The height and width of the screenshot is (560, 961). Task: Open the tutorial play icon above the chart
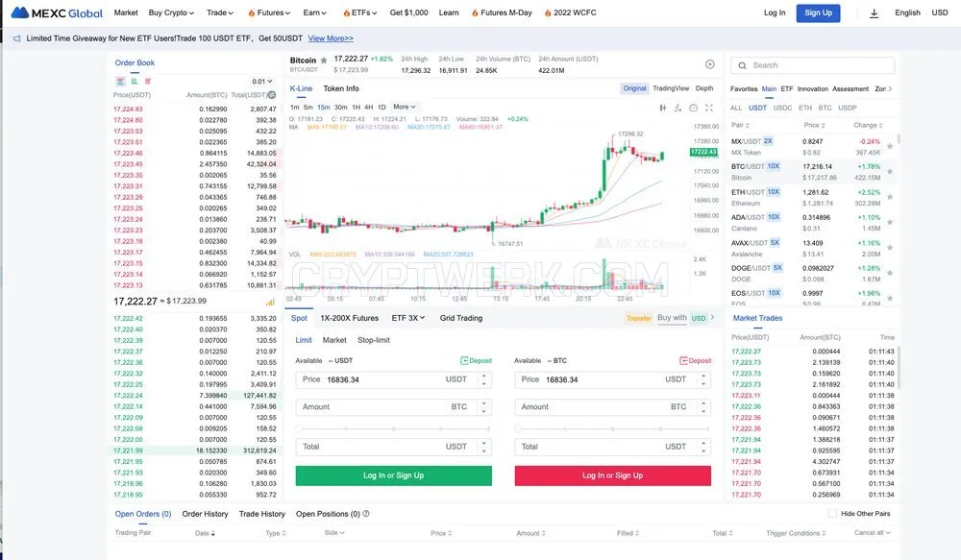pos(710,64)
